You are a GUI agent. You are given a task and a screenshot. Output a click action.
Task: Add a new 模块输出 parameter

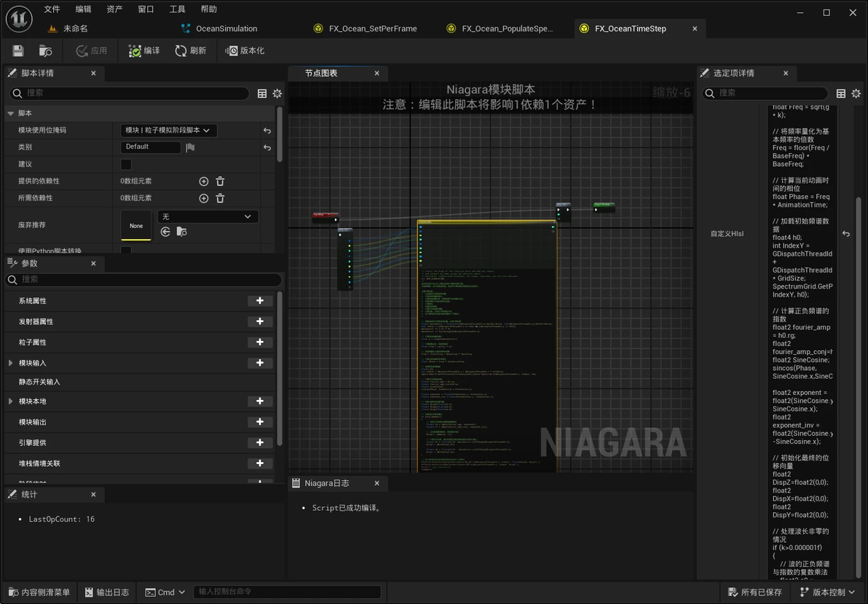[260, 423]
